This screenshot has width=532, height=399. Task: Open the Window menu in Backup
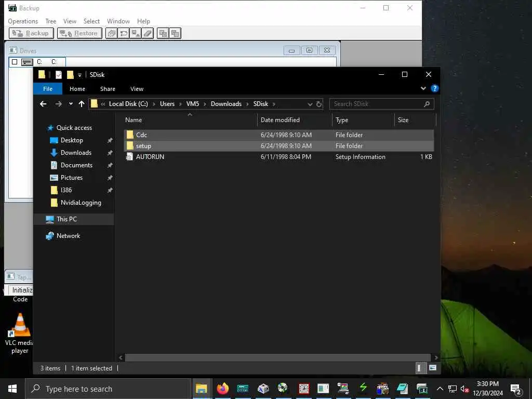pyautogui.click(x=118, y=21)
